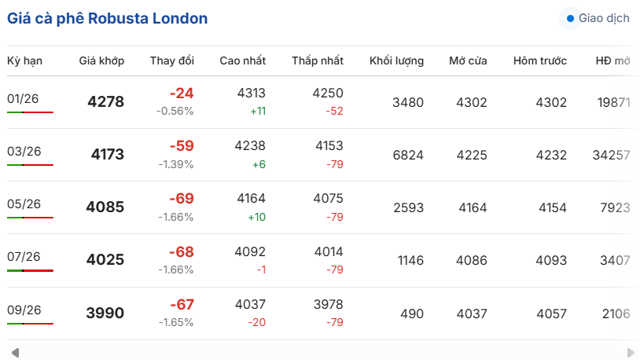Click the 01/26 contract range bar
The width and height of the screenshot is (644, 363).
pos(30,112)
